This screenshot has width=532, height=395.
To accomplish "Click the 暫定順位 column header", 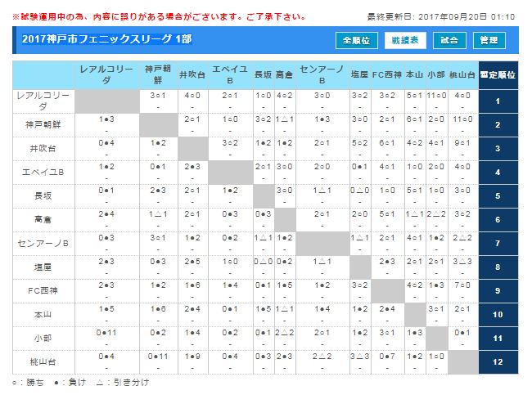I will tap(498, 75).
